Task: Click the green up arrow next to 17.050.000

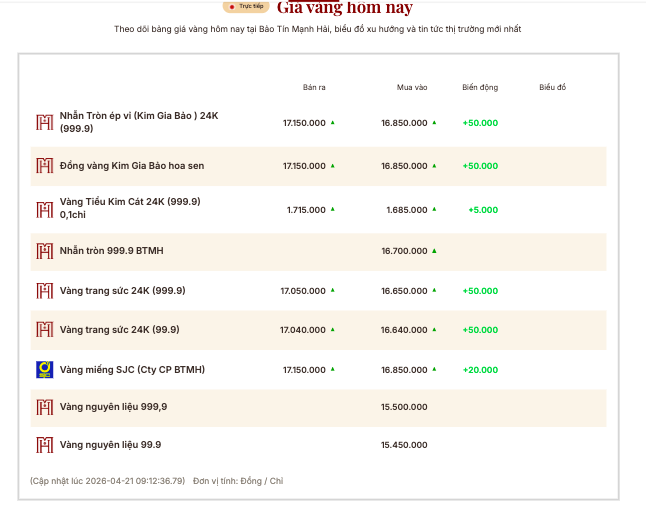Action: pyautogui.click(x=333, y=290)
